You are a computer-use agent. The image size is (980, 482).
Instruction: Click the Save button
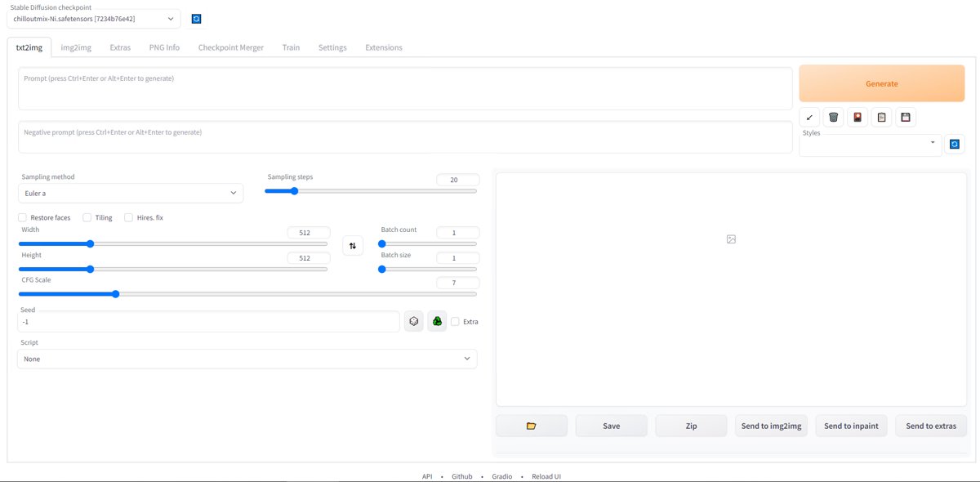[x=611, y=426]
